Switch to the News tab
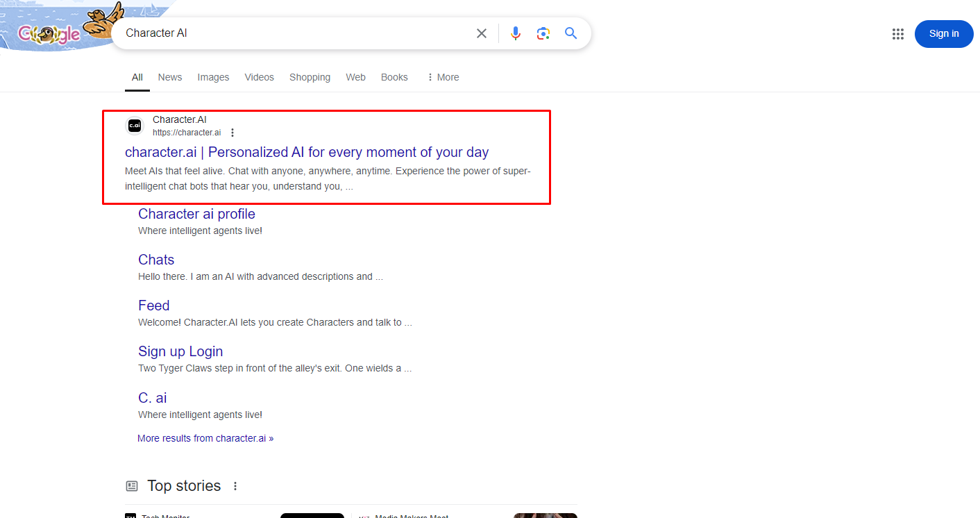Viewport: 980px width, 518px height. tap(170, 77)
